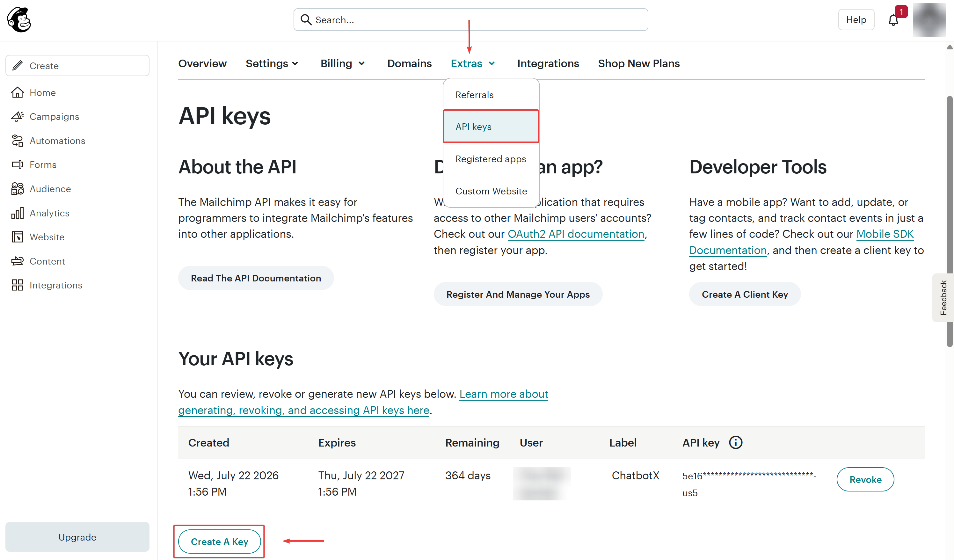Click the Upgrade button
954x560 pixels.
(x=77, y=537)
